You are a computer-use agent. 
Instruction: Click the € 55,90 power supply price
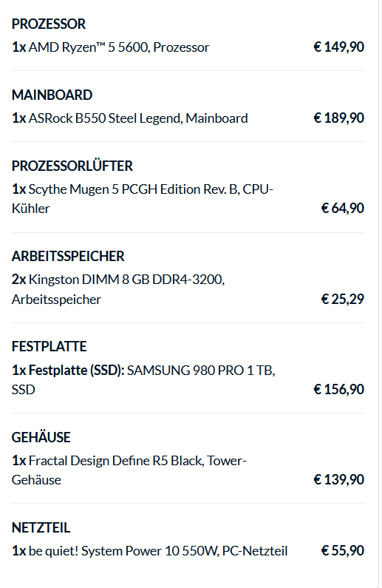click(x=343, y=550)
